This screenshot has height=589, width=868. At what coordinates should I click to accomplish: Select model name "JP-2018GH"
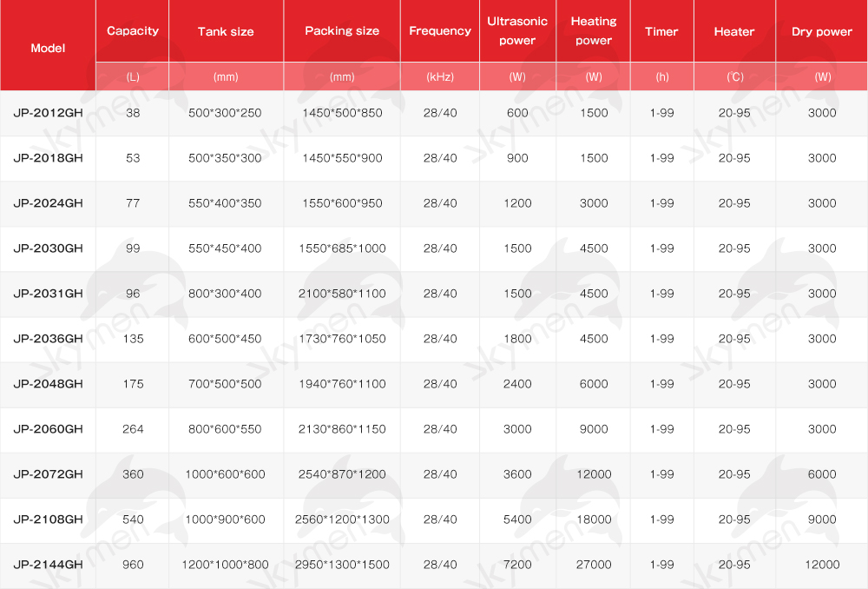48,158
